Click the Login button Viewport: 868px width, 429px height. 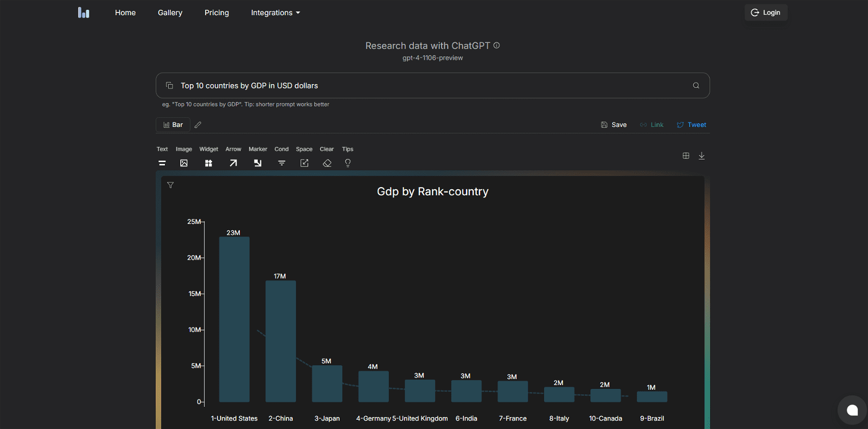(765, 12)
